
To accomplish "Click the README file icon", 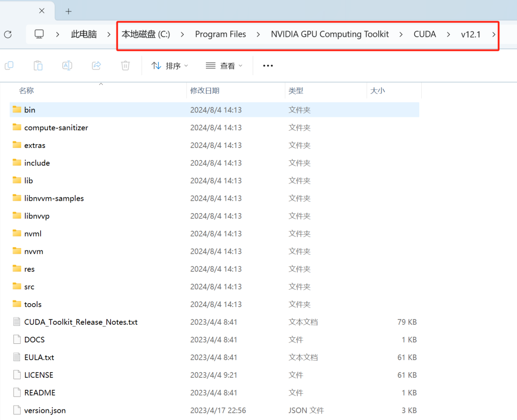I will pyautogui.click(x=17, y=392).
